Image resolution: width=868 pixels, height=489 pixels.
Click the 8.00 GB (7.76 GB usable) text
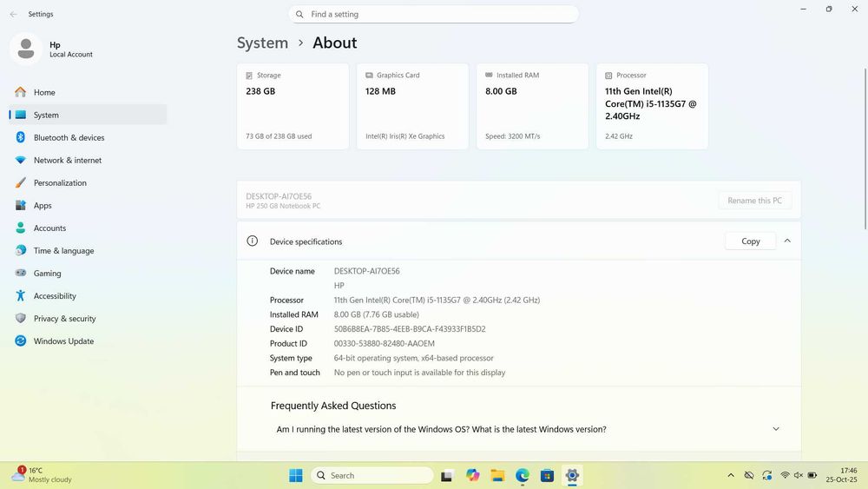(377, 314)
